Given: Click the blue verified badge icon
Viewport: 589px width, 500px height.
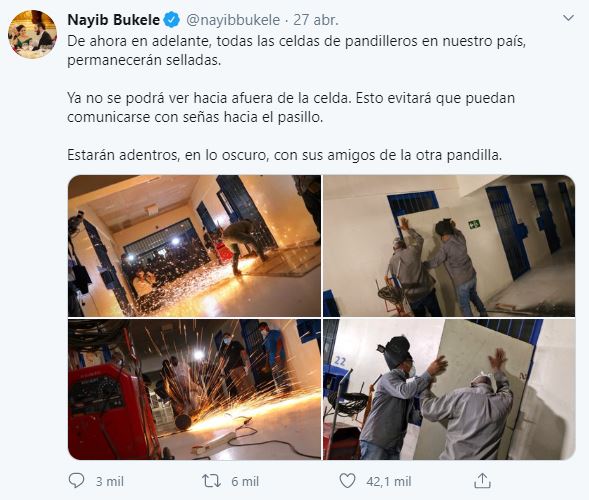Looking at the screenshot, I should (x=172, y=20).
